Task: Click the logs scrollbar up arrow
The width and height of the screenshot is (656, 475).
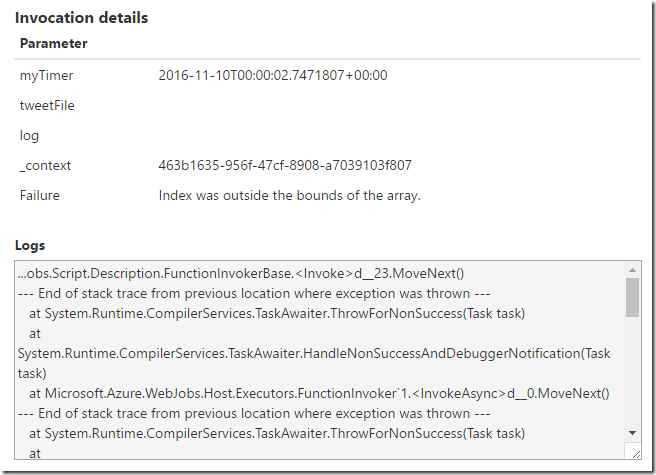Action: click(632, 270)
